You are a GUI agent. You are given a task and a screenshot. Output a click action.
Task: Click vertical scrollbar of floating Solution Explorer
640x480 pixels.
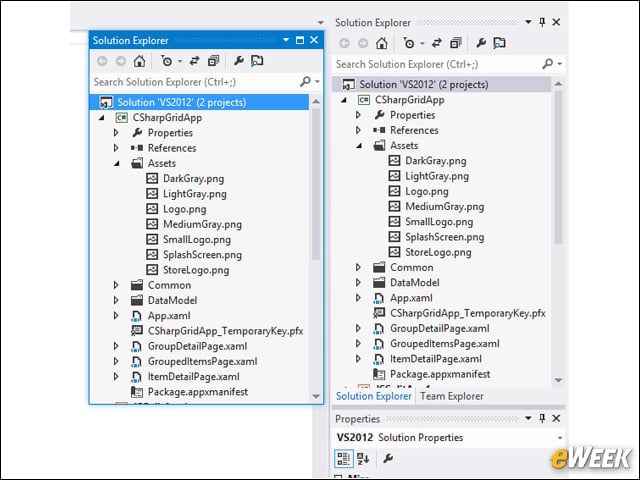[x=316, y=184]
